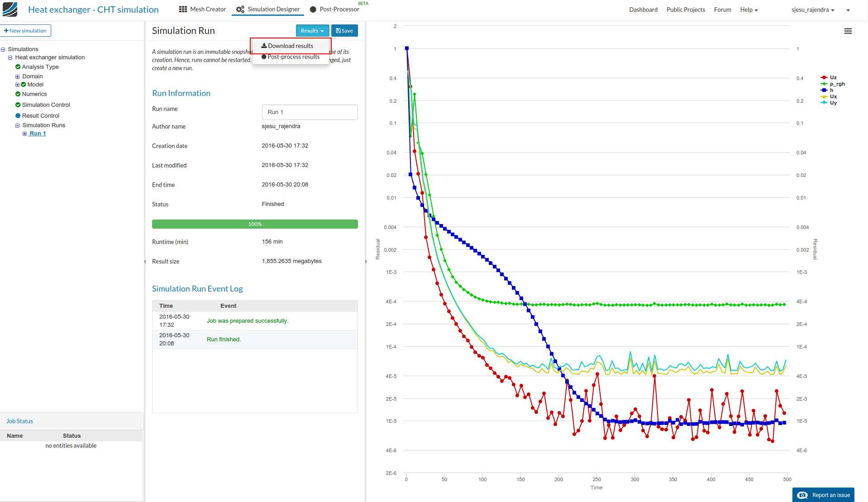Screen dimensions: 868x502
Task: Click the 100% run progress bar
Action: point(255,224)
